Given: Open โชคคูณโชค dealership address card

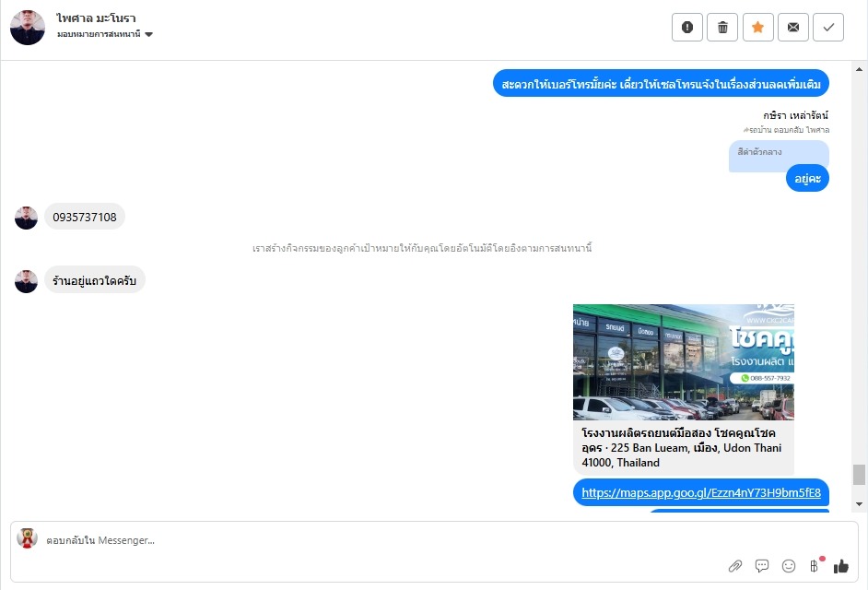Looking at the screenshot, I should point(683,448).
